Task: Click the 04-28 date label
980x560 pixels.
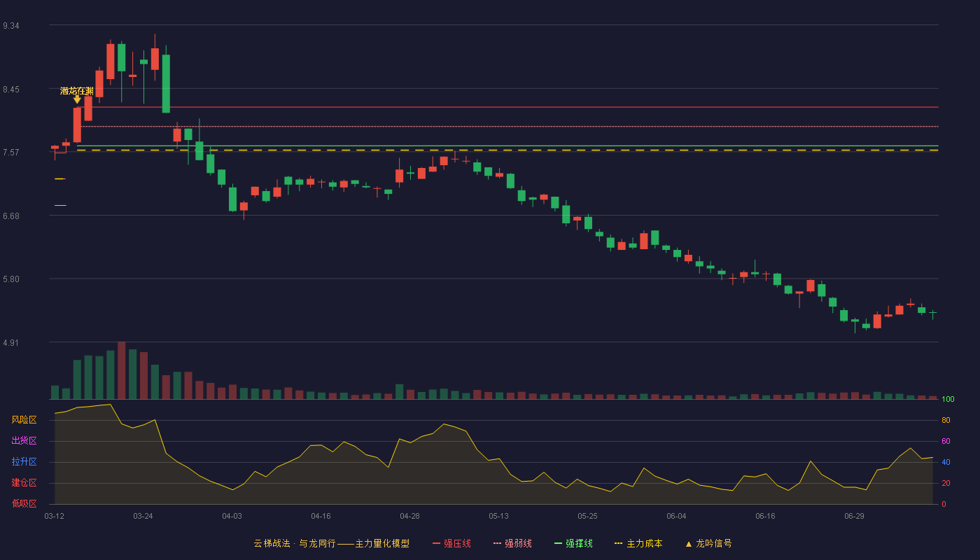Action: 409,516
